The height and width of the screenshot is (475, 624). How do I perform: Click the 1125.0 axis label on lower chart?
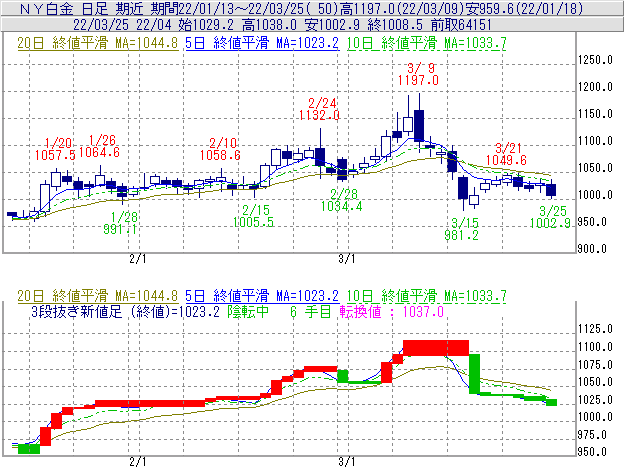point(595,329)
